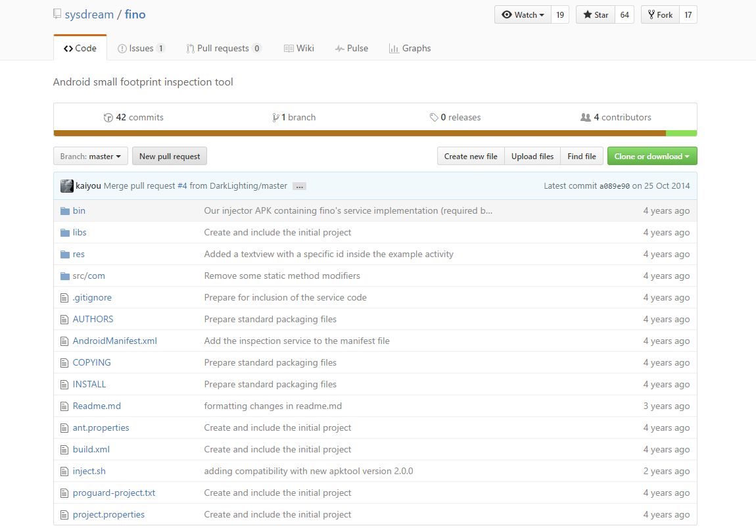Click New pull request button
Screen dimensions: 756x532
(170, 157)
